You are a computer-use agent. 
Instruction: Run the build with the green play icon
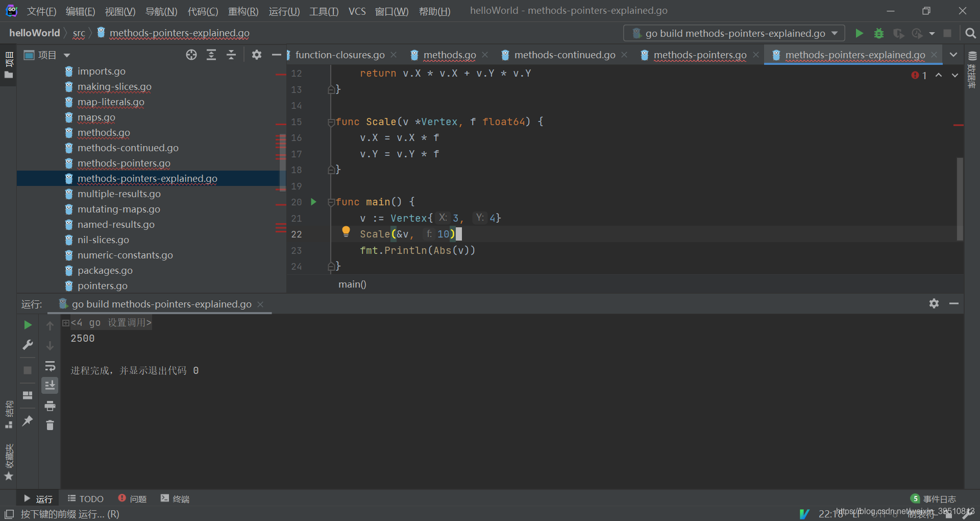tap(859, 33)
